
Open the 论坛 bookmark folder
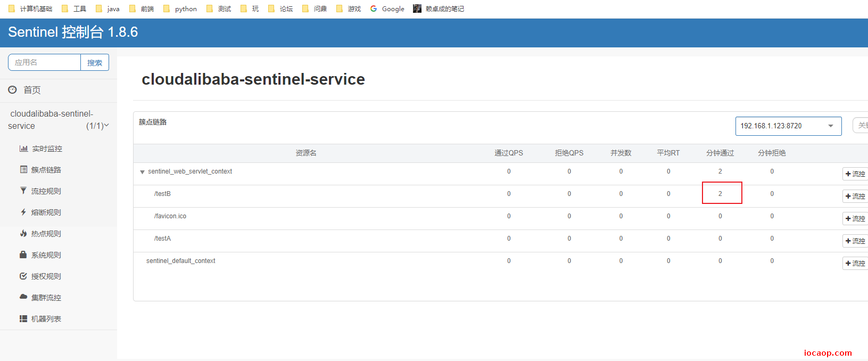coord(280,9)
